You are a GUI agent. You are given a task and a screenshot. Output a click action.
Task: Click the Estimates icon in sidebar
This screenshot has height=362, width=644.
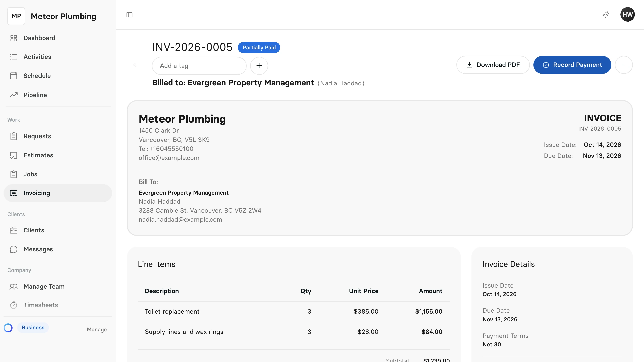14,155
